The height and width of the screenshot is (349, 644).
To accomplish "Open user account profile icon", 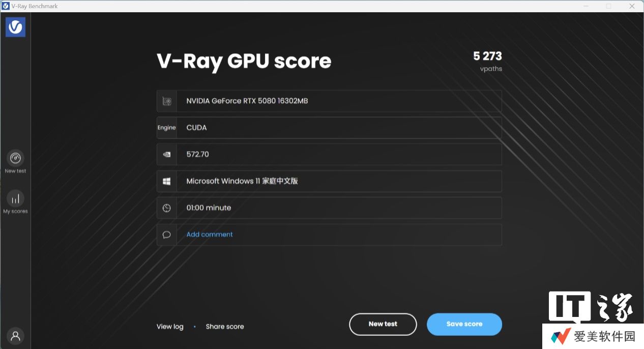I will (x=15, y=336).
